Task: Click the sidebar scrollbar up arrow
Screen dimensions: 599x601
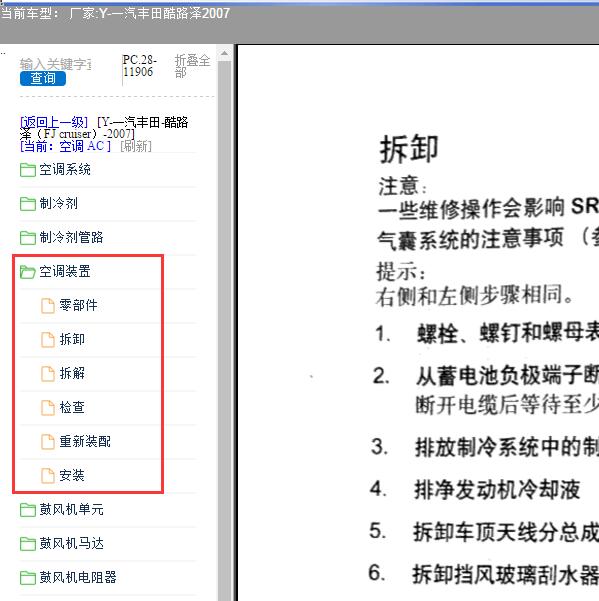Action: [x=225, y=53]
